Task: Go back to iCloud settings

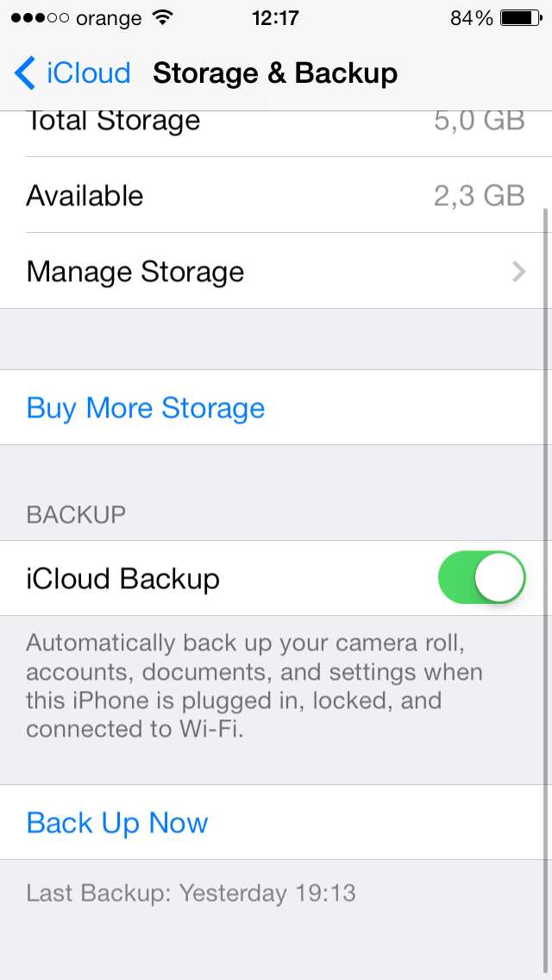Action: coord(72,72)
